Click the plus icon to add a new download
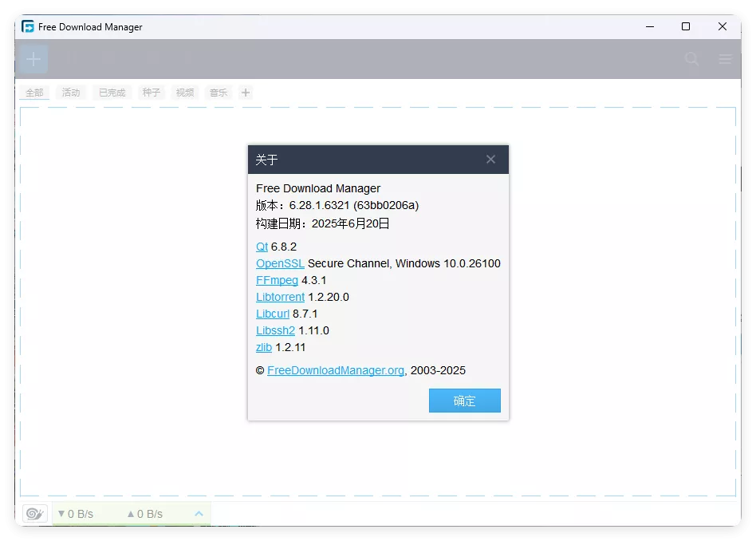 tap(32, 58)
